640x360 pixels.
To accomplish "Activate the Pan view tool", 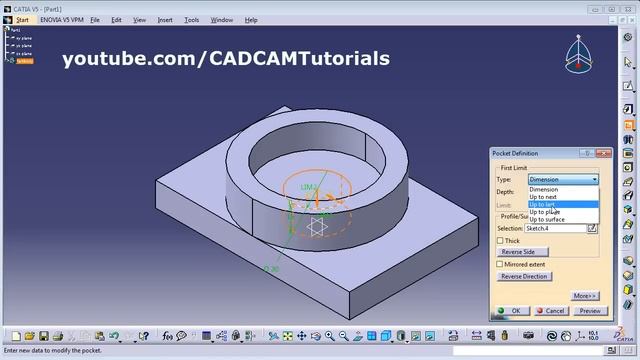I will point(302,336).
